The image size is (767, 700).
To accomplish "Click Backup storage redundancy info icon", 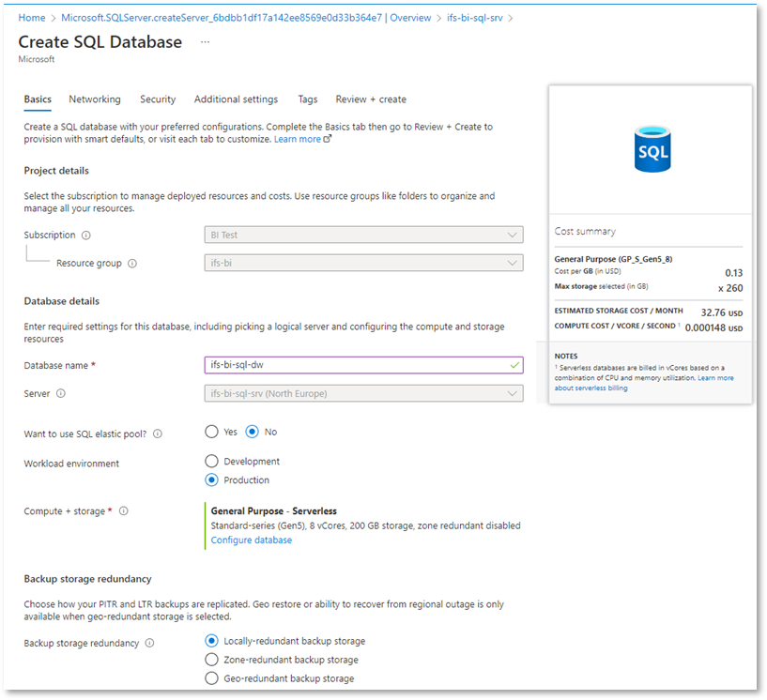I will (149, 643).
